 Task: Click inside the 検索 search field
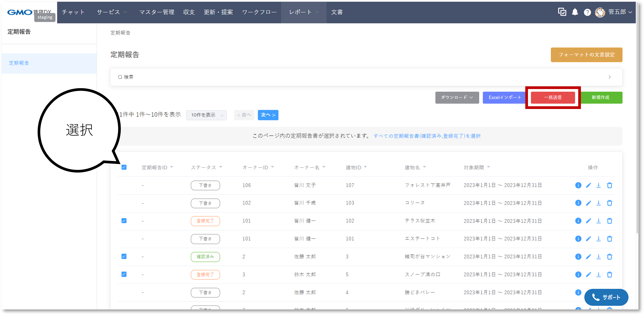pos(225,77)
